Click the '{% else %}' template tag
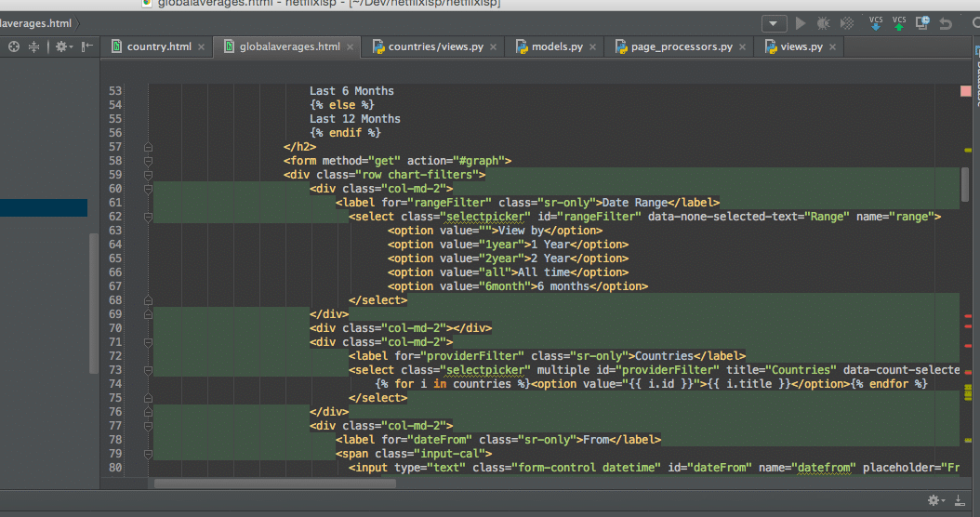Viewport: 980px width, 517px height. (x=341, y=105)
